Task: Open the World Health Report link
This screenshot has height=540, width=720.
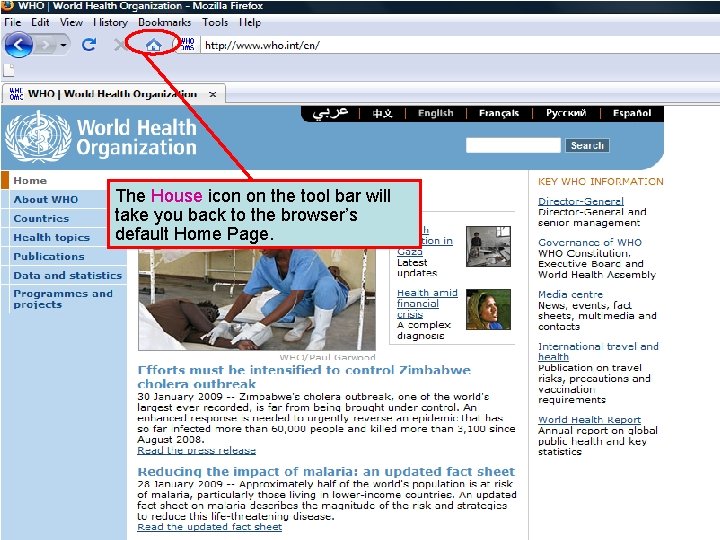Action: pyautogui.click(x=590, y=420)
